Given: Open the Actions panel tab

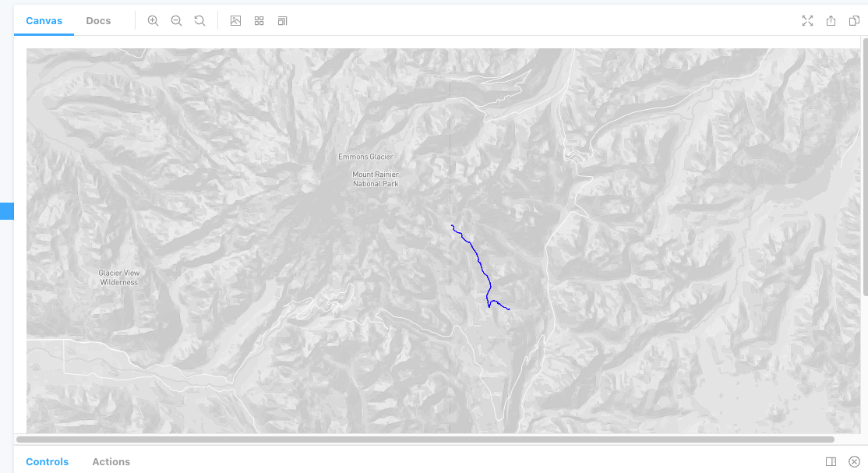Looking at the screenshot, I should [x=111, y=461].
